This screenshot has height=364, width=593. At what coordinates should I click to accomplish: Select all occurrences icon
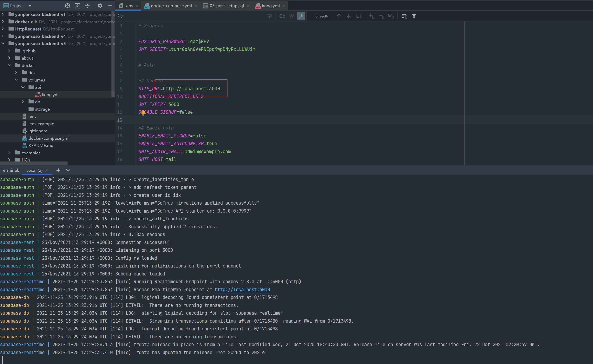pos(391,16)
